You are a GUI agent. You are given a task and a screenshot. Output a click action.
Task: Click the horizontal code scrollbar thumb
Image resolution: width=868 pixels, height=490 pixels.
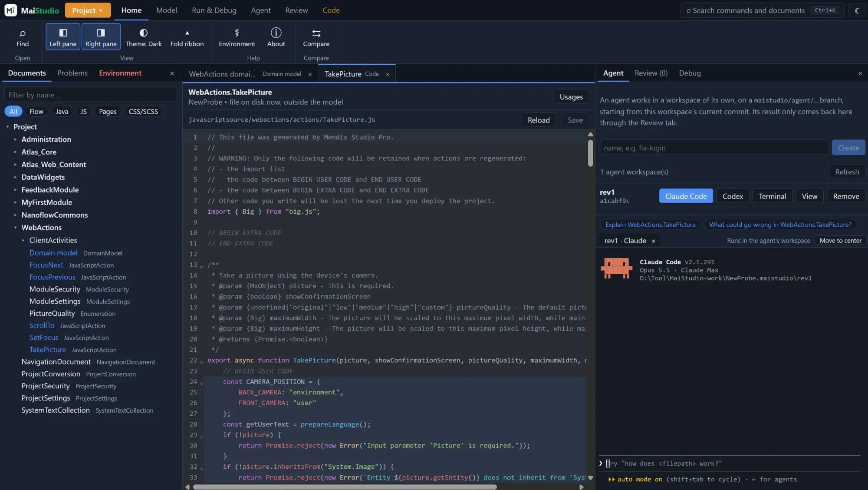point(345,487)
